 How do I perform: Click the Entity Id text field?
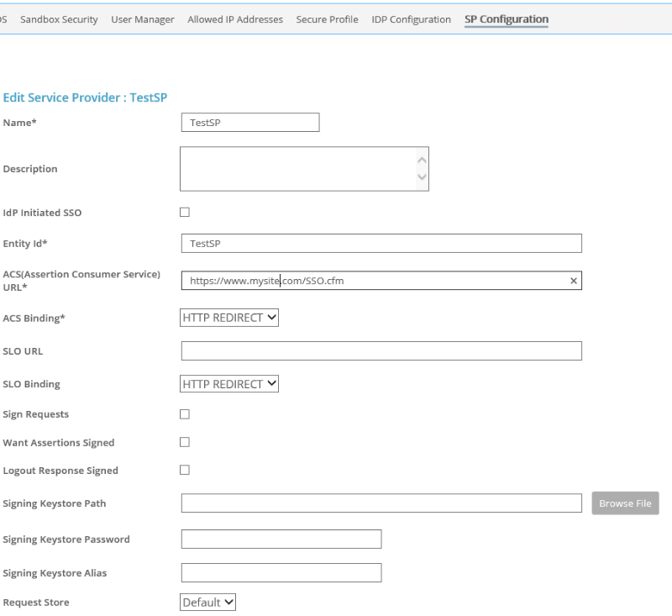pos(381,244)
